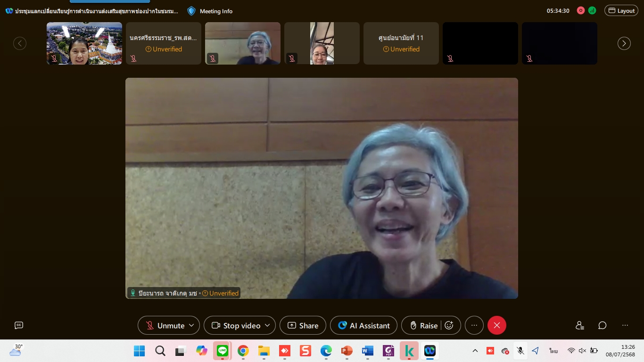Click the red leave meeting button

496,325
